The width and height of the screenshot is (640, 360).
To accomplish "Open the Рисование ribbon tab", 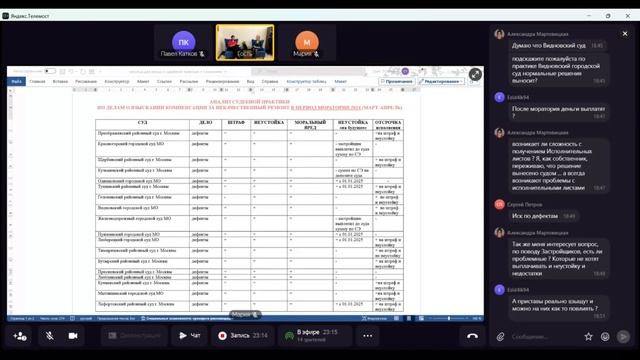I will (86, 82).
